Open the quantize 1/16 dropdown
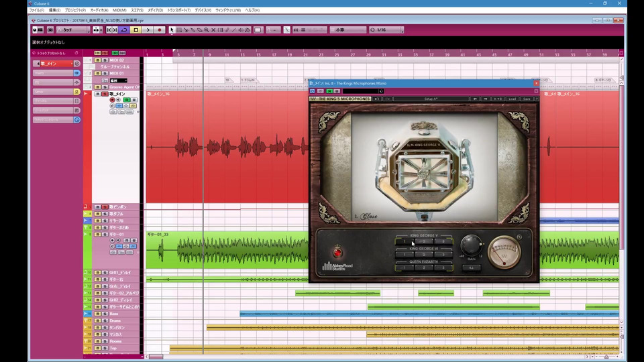This screenshot has height=362, width=644. pos(386,30)
